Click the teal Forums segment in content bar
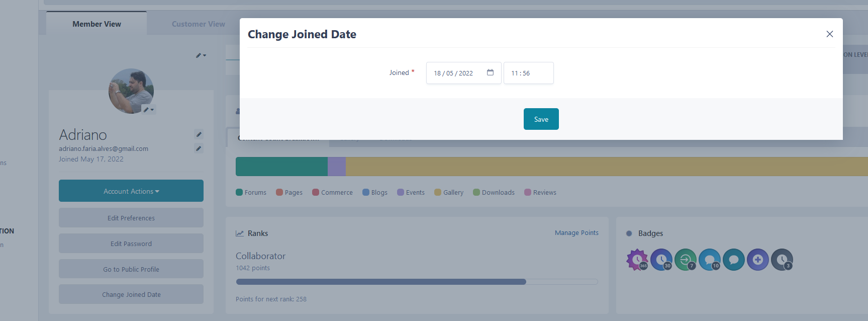868x321 pixels. pos(281,167)
